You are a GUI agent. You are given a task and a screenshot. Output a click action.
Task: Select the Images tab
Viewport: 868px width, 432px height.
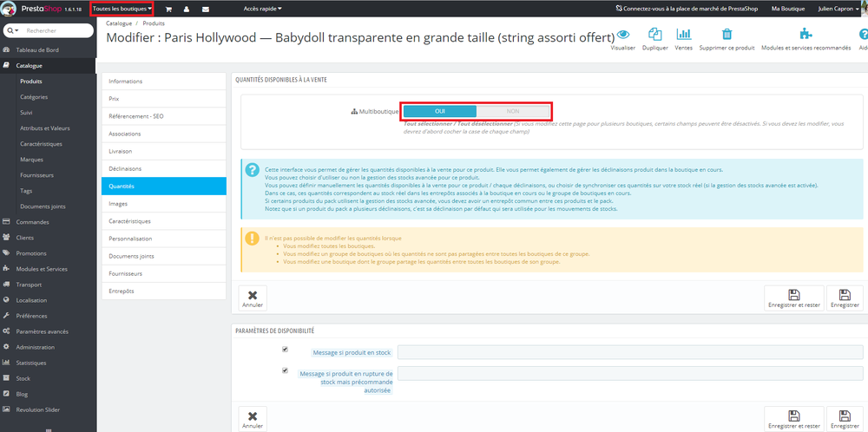click(164, 204)
